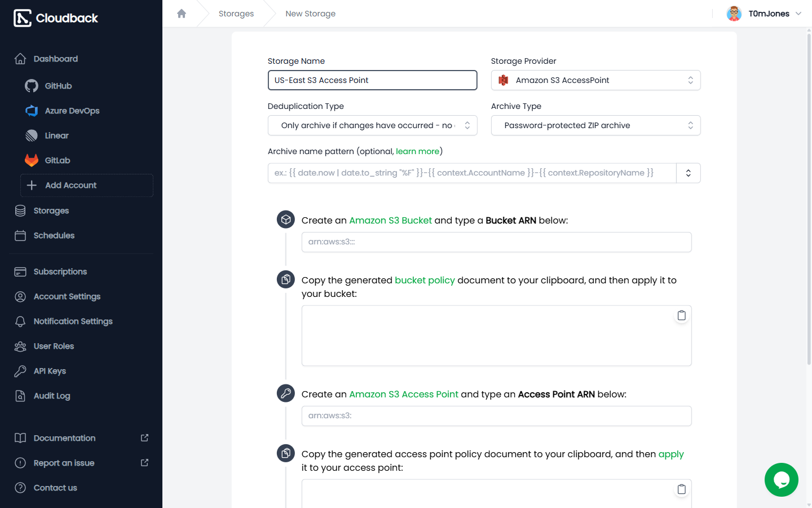This screenshot has height=508, width=812.
Task: Copy bucket policy to clipboard
Action: (x=681, y=316)
